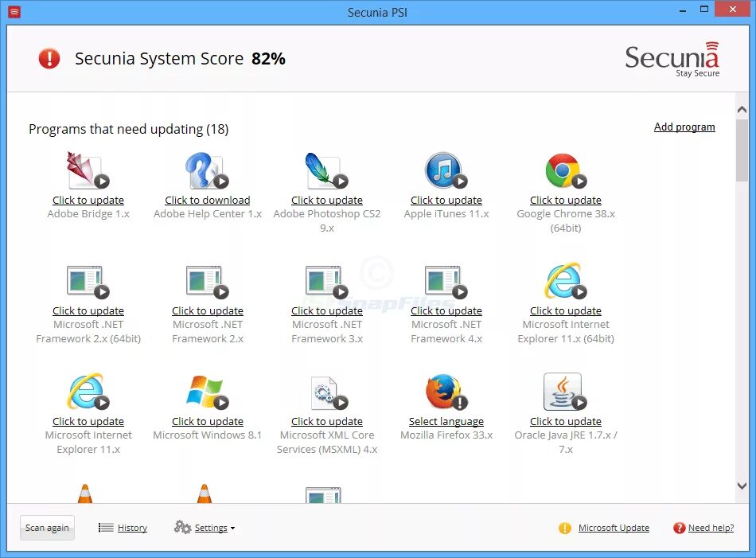Open the Add program link
The width and height of the screenshot is (756, 558).
[x=684, y=127]
